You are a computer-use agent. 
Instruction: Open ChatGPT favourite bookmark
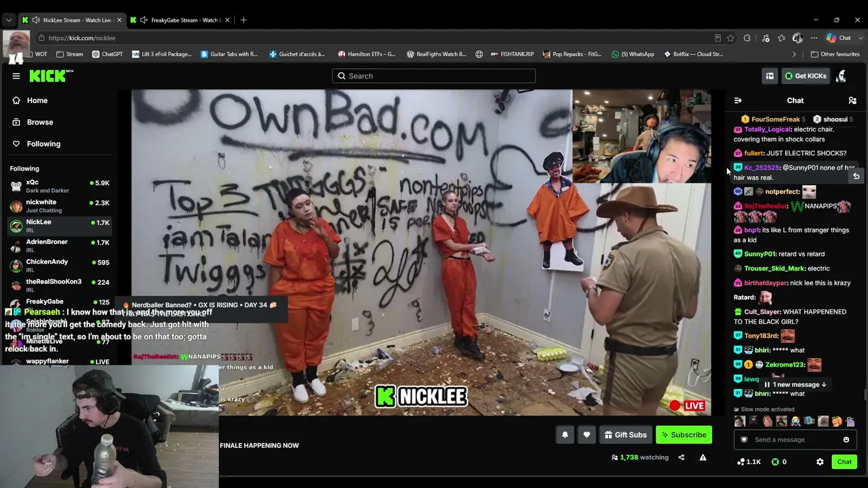(x=108, y=54)
